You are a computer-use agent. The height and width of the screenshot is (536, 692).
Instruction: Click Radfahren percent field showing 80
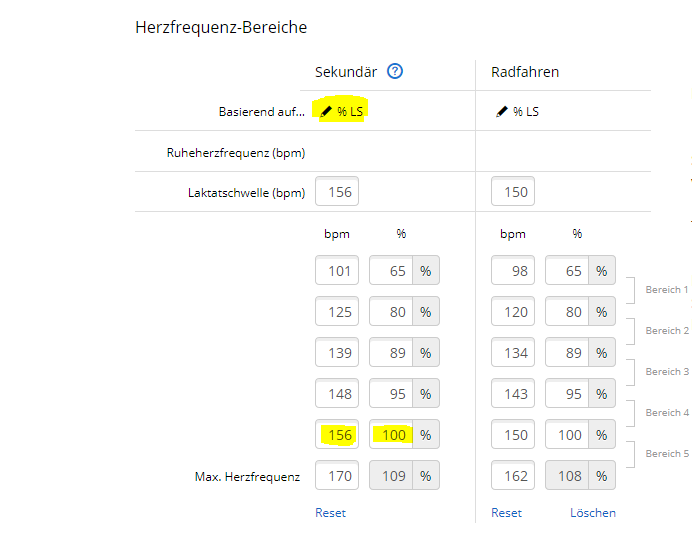pos(567,311)
